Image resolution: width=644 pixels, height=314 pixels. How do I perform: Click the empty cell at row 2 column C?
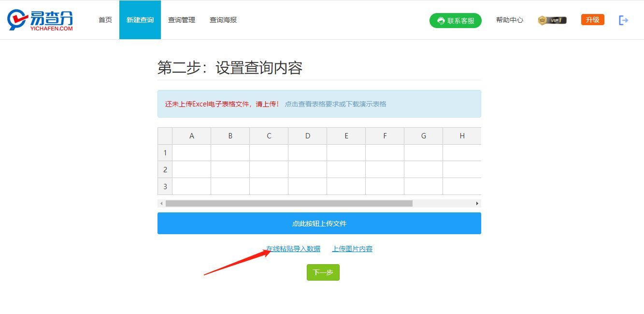coord(269,169)
